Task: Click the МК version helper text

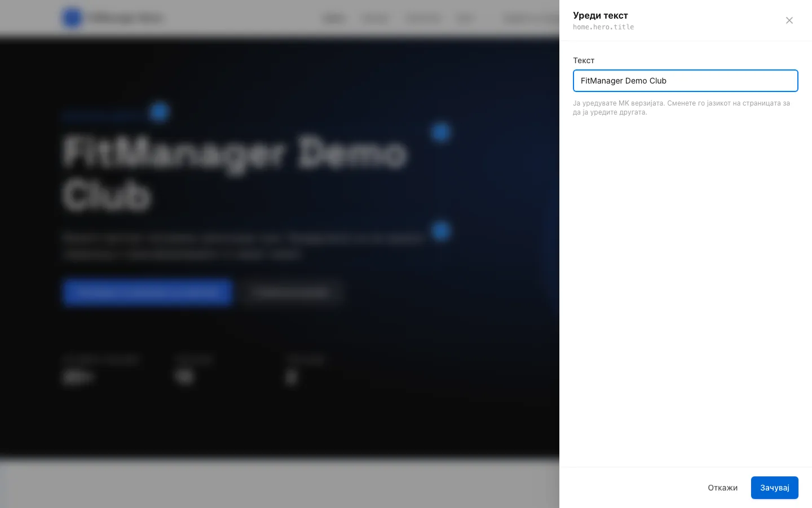Action: click(x=681, y=108)
